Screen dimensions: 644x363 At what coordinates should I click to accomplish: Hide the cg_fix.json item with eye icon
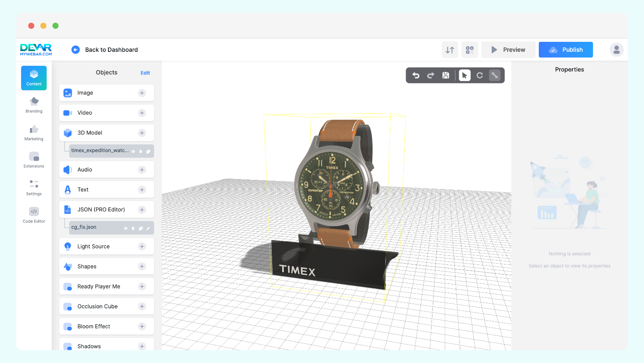pyautogui.click(x=126, y=228)
